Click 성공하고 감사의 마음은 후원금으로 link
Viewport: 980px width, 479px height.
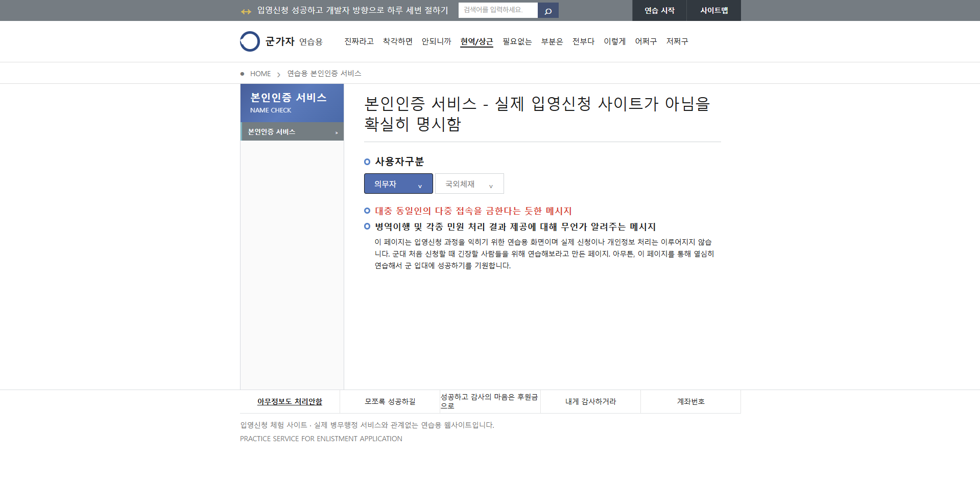point(490,401)
